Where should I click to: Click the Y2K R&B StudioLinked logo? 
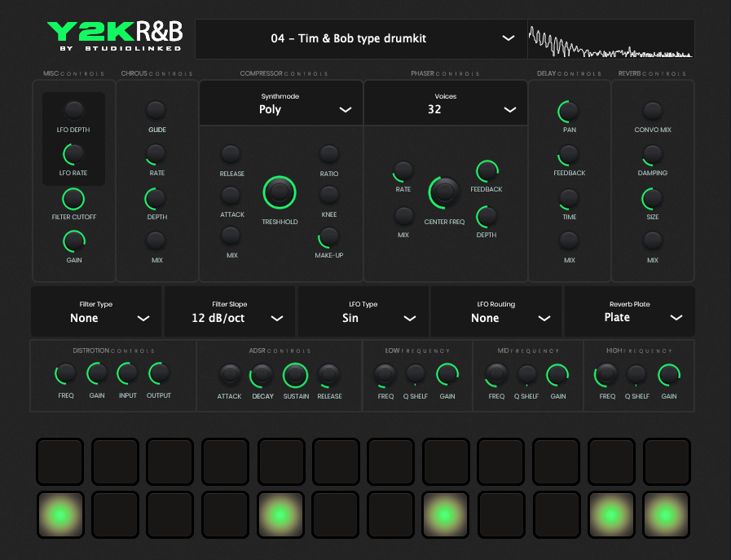tap(114, 38)
